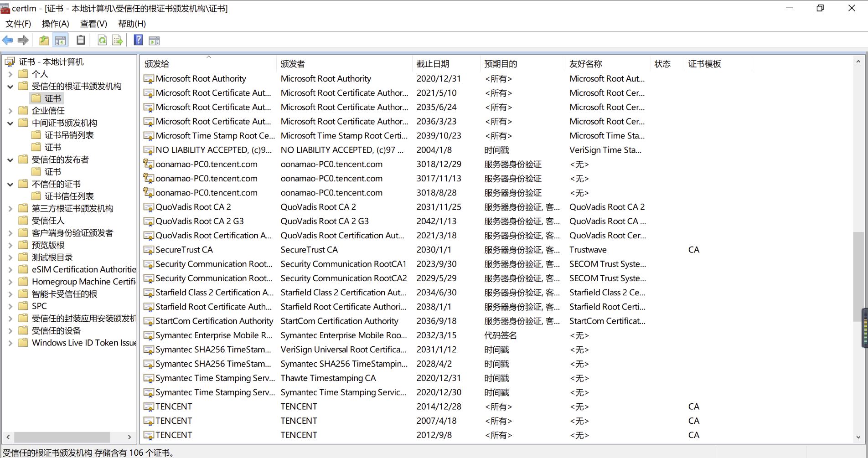
Task: Expand the 第三方根证书颁发机构 node
Action: 10,208
